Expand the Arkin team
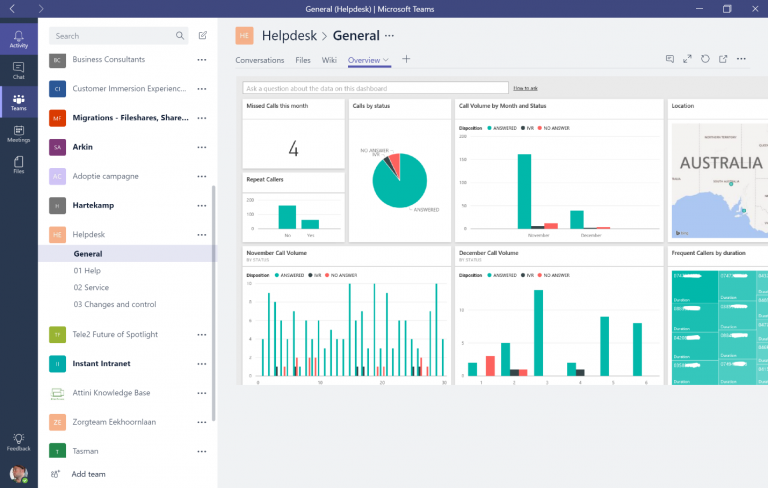The width and height of the screenshot is (768, 488). 82,147
